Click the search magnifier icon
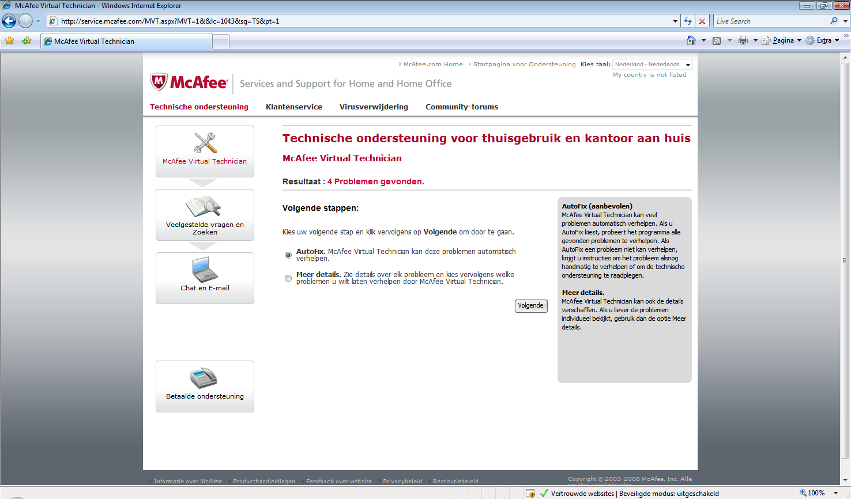 pos(834,21)
